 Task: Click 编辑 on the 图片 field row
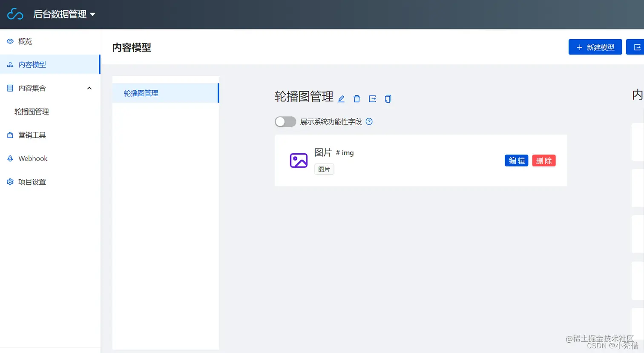coord(516,161)
